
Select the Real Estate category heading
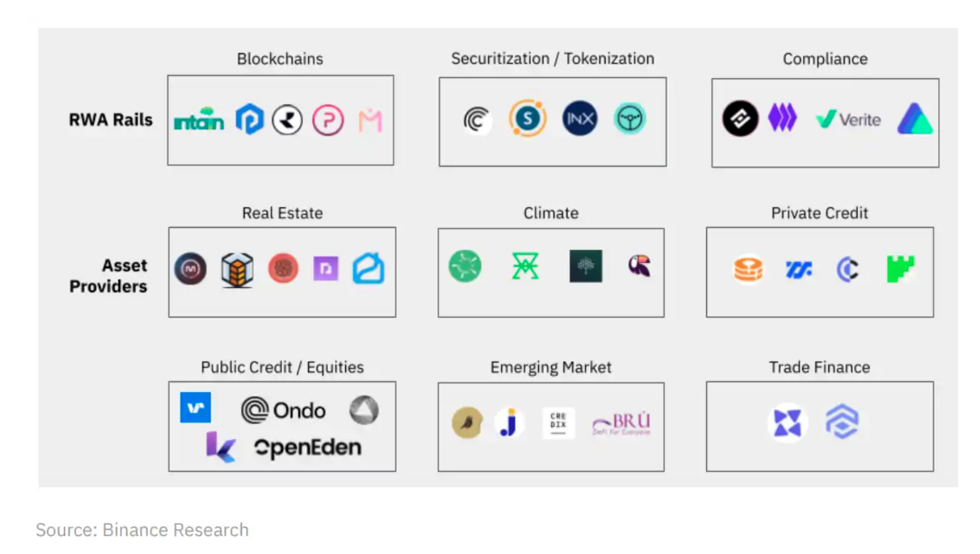click(282, 213)
